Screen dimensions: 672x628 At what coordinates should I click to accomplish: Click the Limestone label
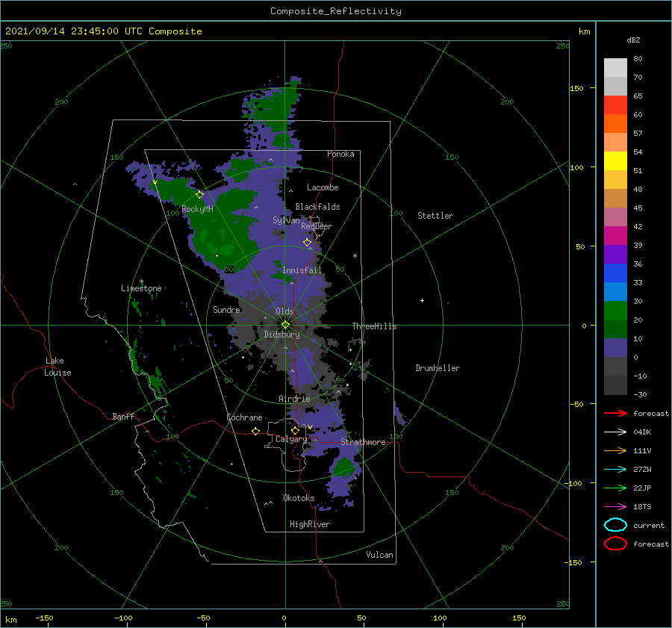[x=141, y=288]
